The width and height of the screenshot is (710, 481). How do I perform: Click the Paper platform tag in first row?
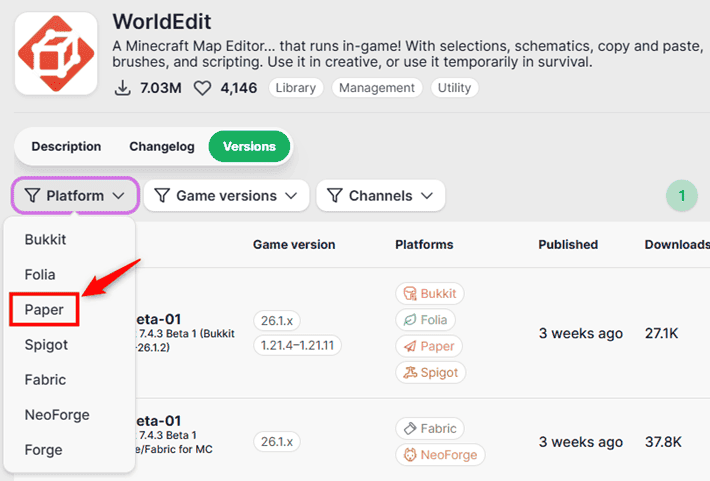429,346
